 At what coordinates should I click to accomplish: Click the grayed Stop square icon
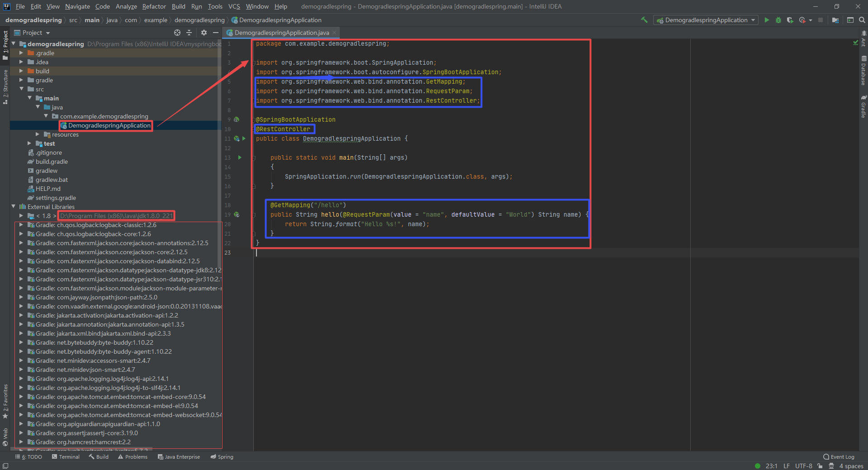tap(821, 20)
